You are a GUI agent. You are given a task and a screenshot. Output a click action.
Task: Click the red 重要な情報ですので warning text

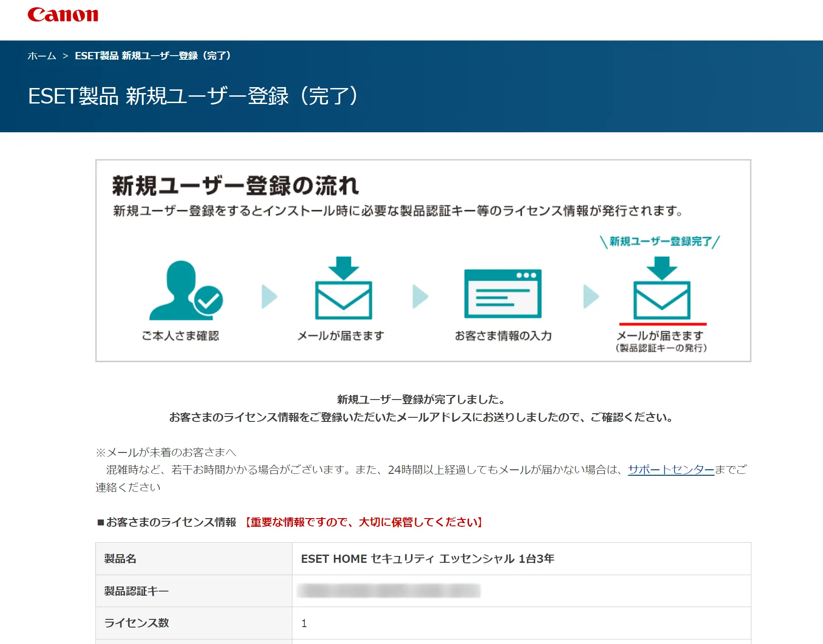(364, 522)
